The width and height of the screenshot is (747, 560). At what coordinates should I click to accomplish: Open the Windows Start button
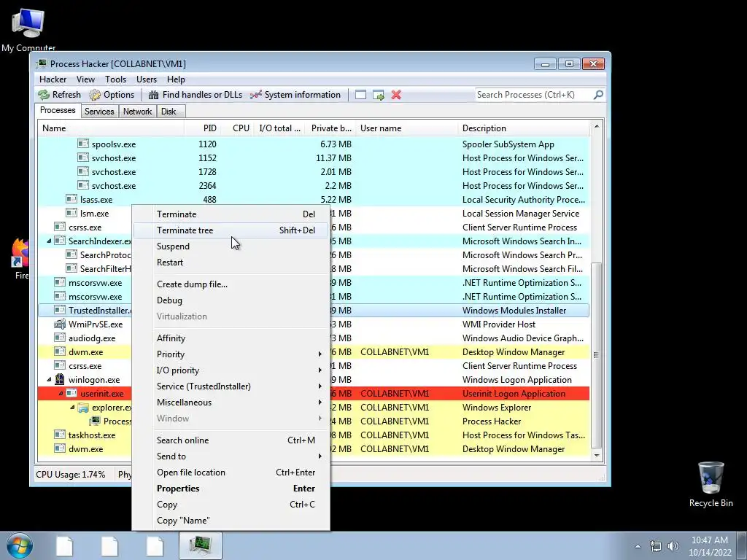pyautogui.click(x=19, y=545)
